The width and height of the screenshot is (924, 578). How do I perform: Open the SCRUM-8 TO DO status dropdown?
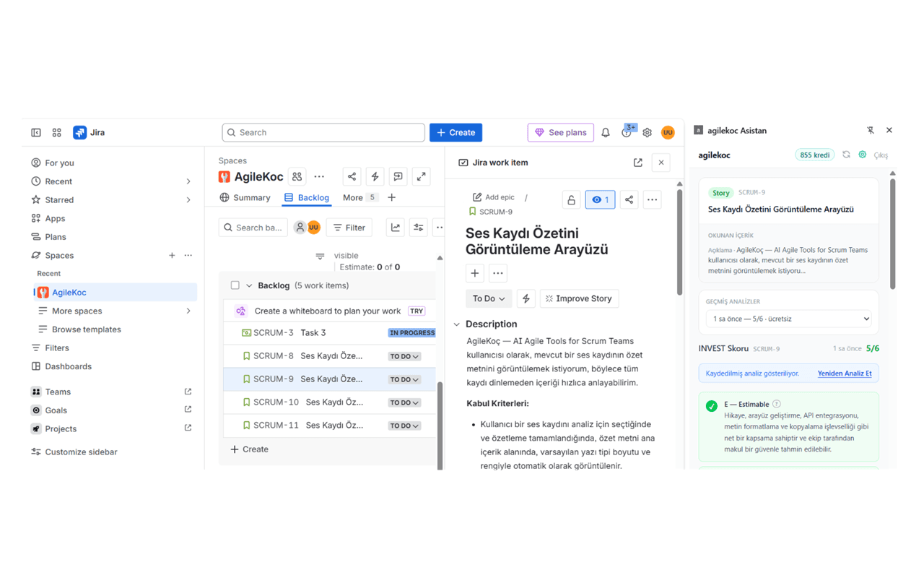point(404,356)
